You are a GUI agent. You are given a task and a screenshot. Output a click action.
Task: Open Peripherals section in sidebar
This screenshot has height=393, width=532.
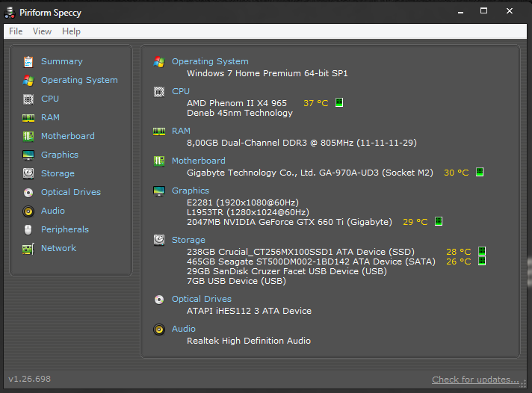click(x=65, y=229)
